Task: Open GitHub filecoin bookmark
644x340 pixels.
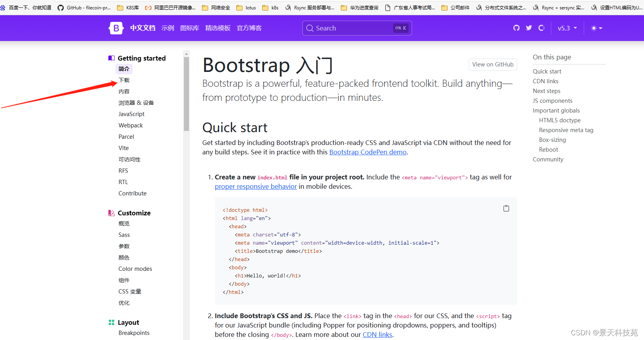Action: tap(84, 7)
